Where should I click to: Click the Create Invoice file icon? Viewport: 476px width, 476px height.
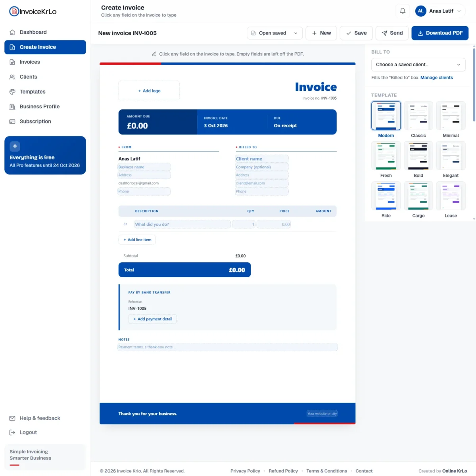coord(12,47)
